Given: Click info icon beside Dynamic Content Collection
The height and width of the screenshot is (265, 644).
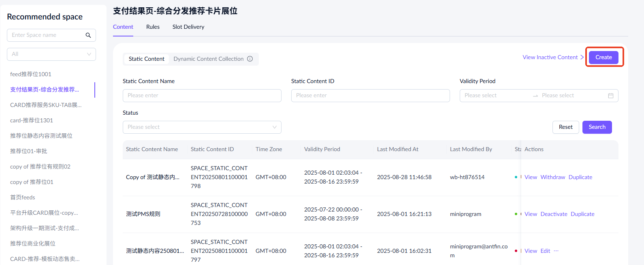Looking at the screenshot, I should click(250, 59).
